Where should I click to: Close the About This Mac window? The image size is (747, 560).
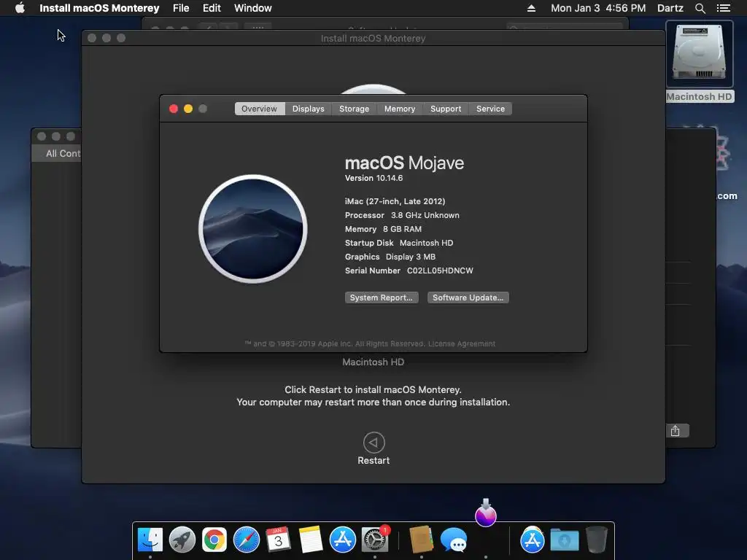pos(174,109)
